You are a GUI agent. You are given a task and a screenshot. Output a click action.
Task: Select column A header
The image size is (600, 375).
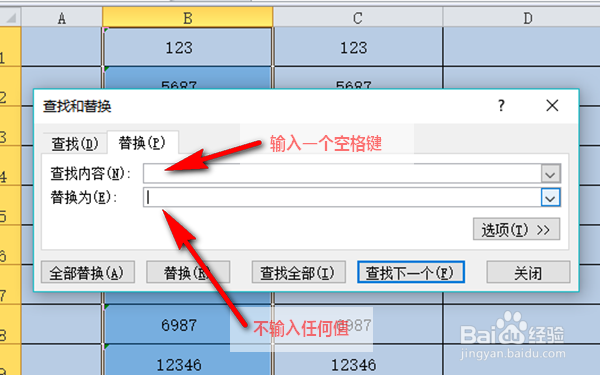point(62,18)
